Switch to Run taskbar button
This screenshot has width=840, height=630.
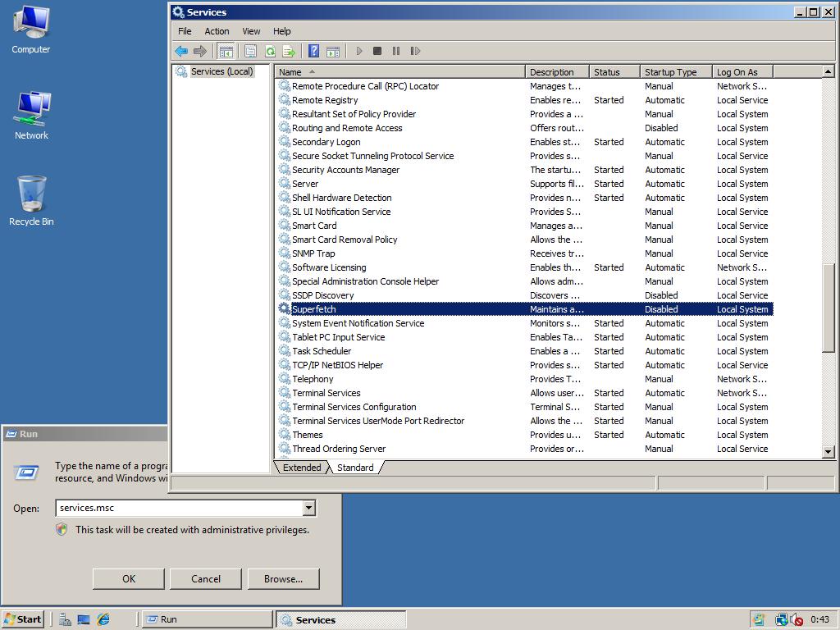[208, 619]
